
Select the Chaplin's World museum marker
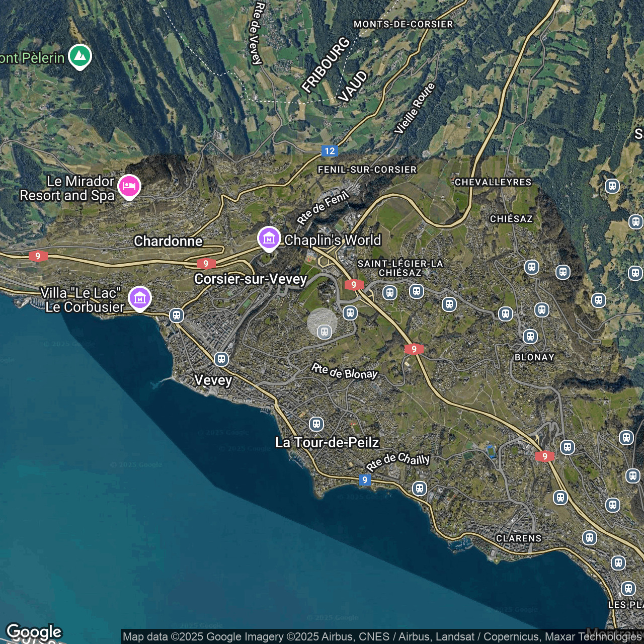pyautogui.click(x=269, y=238)
